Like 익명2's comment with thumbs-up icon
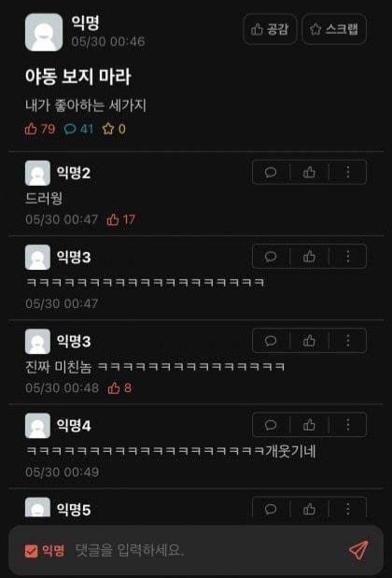The width and height of the screenshot is (392, 578). point(309,172)
